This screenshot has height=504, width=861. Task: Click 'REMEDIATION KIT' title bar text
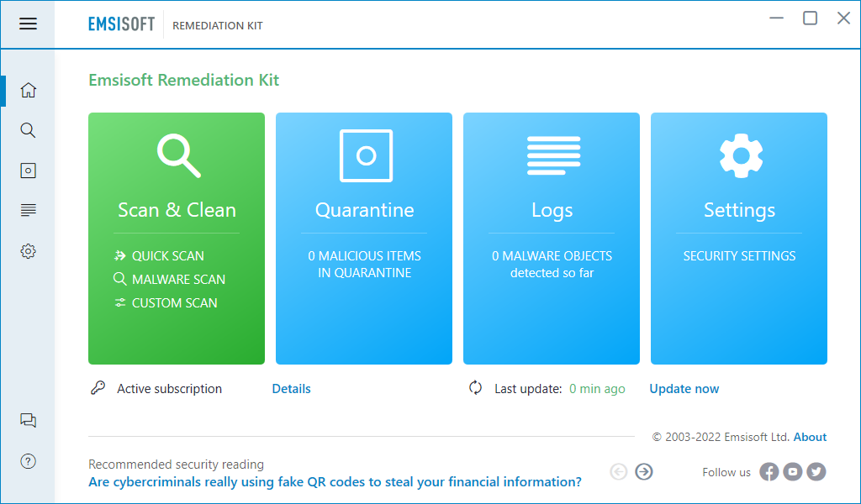click(218, 25)
